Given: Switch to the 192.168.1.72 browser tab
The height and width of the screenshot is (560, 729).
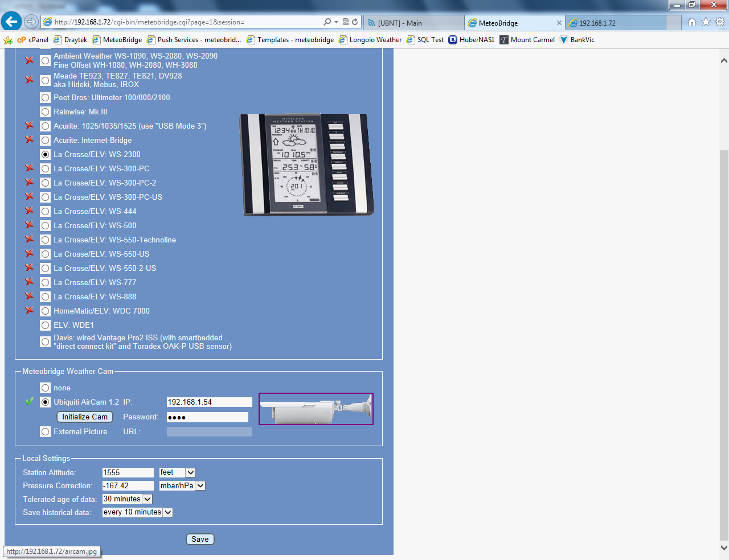Looking at the screenshot, I should 615,23.
